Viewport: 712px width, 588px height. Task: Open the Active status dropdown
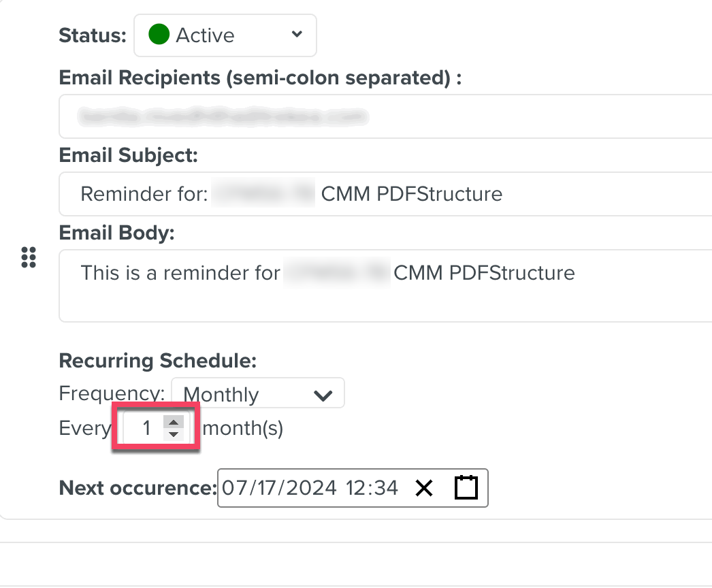coord(225,35)
